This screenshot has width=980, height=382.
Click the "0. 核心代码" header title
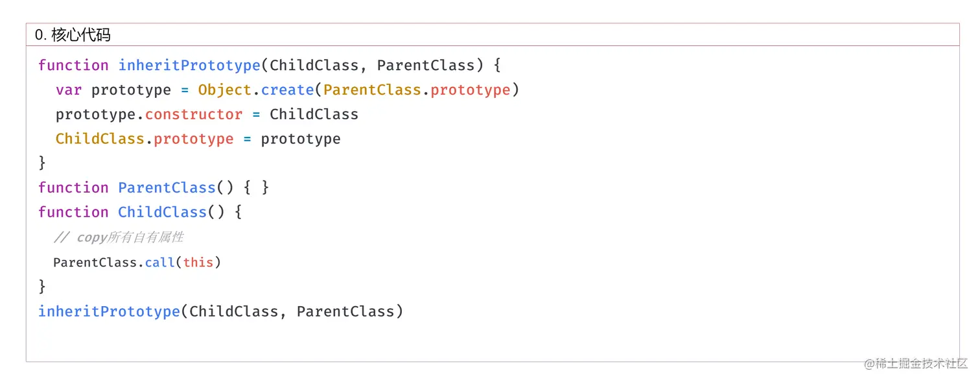point(73,35)
